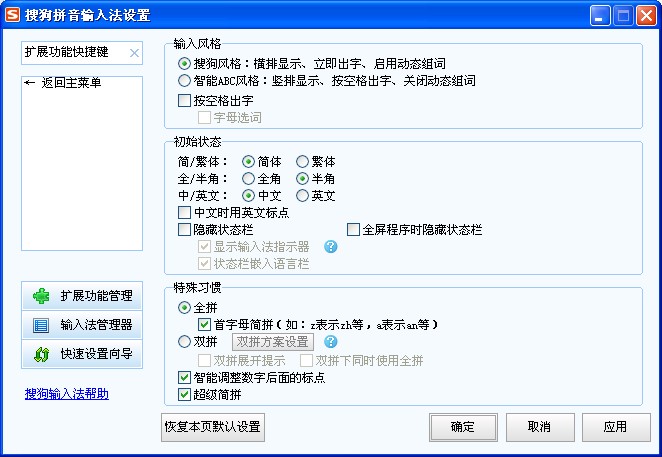Viewport: 662px width, 457px height.
Task: Click the 返回主菜单 back arrow
Action: pyautogui.click(x=30, y=83)
